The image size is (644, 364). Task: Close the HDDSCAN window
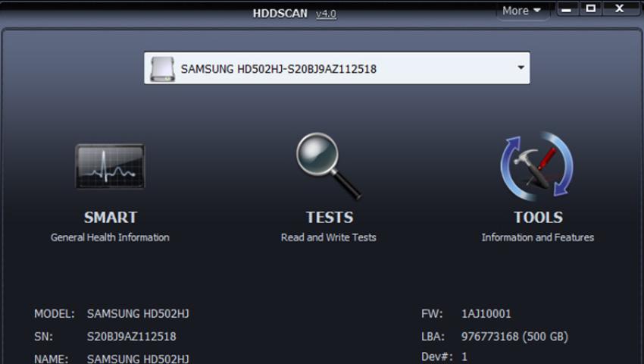coord(619,9)
